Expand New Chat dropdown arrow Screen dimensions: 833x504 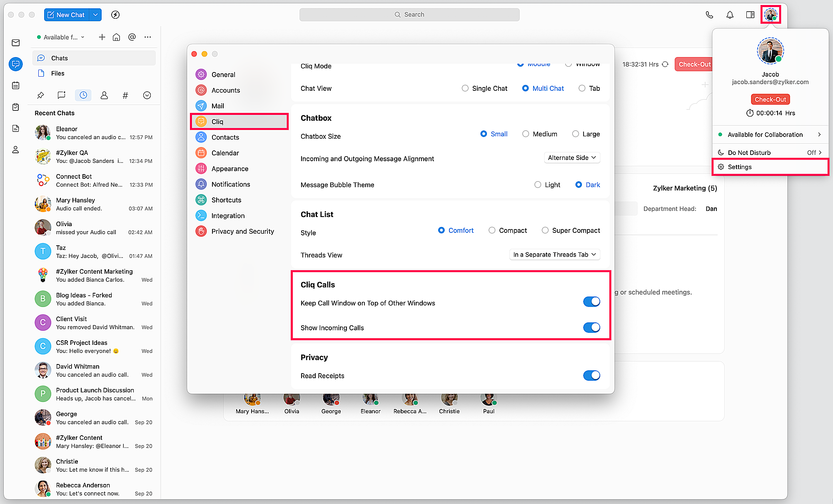pyautogui.click(x=95, y=15)
